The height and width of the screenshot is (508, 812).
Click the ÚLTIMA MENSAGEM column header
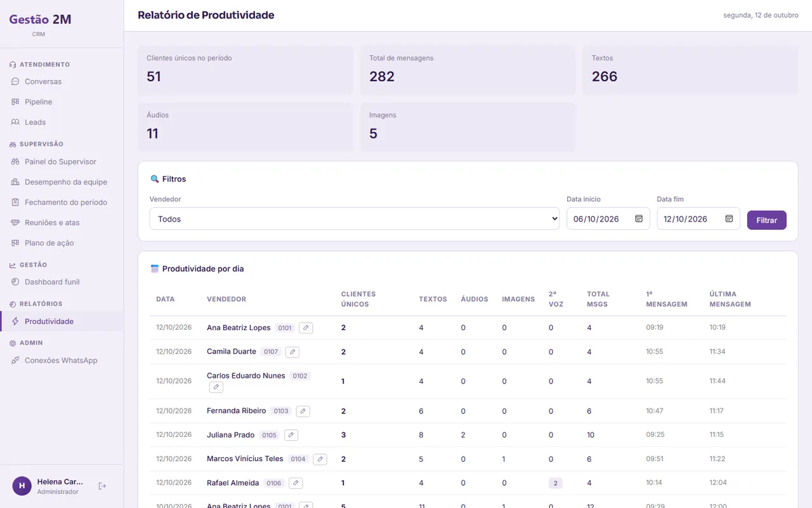point(730,299)
